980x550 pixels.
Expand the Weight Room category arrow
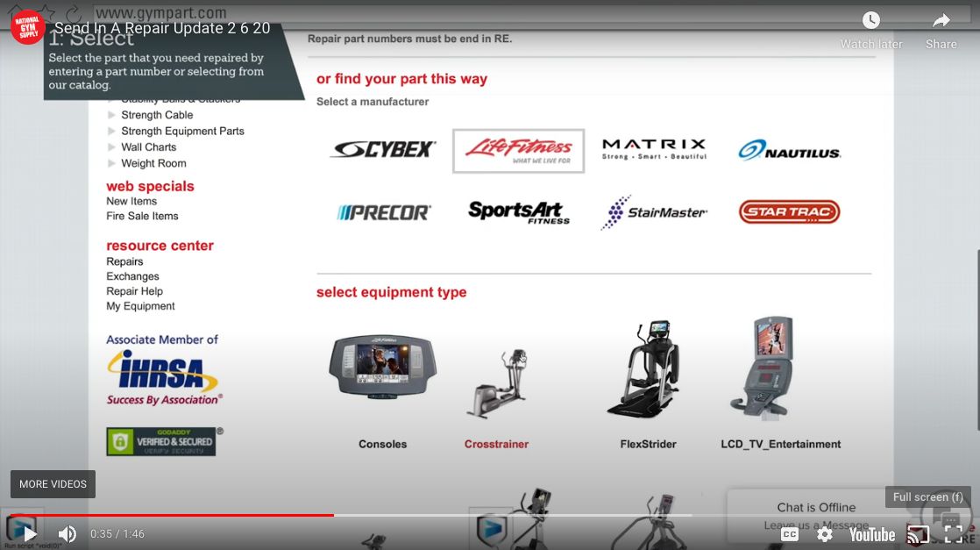pyautogui.click(x=111, y=164)
